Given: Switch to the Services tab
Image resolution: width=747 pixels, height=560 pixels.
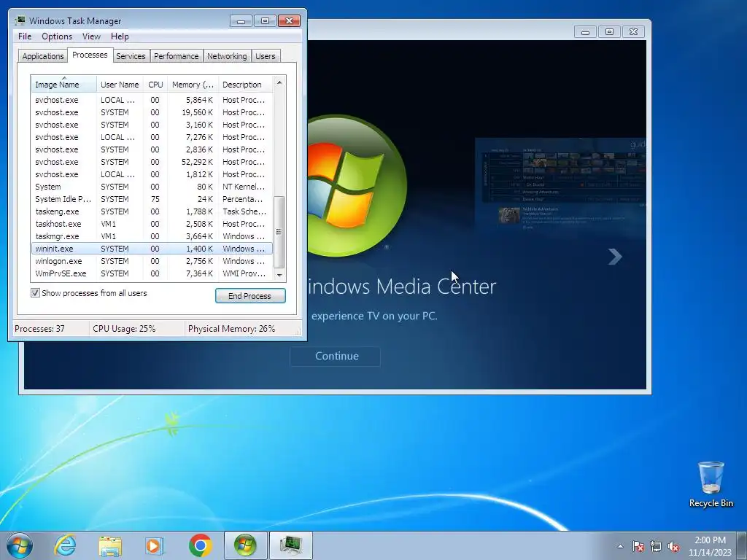Looking at the screenshot, I should pos(131,56).
